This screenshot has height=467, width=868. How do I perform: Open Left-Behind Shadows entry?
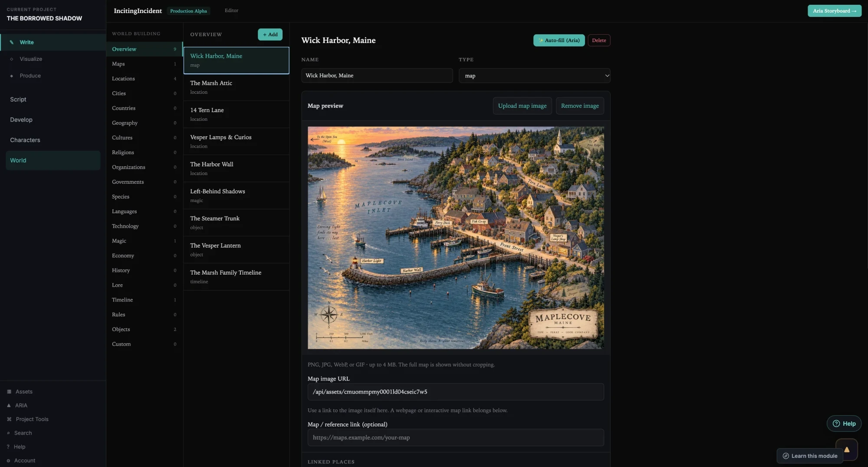[x=237, y=195]
